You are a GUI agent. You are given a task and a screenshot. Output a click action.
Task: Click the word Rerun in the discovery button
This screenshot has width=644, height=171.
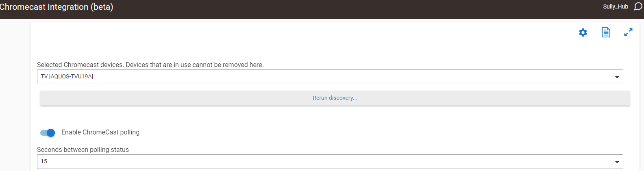[320, 98]
